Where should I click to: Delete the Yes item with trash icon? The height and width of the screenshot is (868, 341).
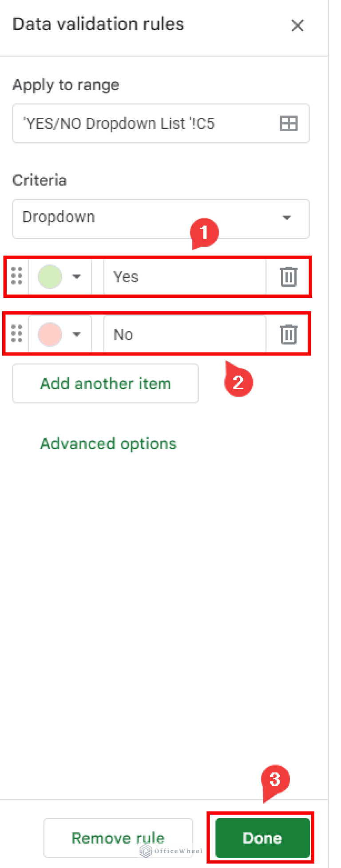point(288,276)
